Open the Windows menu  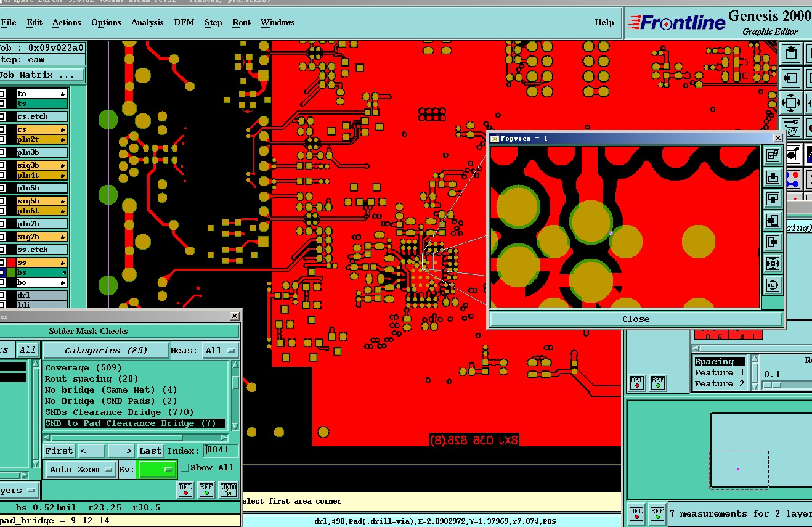point(277,22)
